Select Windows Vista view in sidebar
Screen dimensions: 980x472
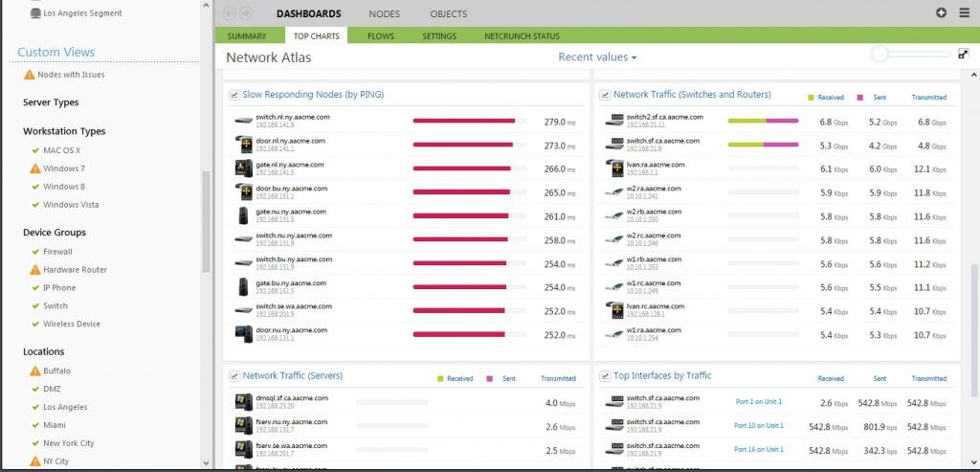click(x=71, y=205)
